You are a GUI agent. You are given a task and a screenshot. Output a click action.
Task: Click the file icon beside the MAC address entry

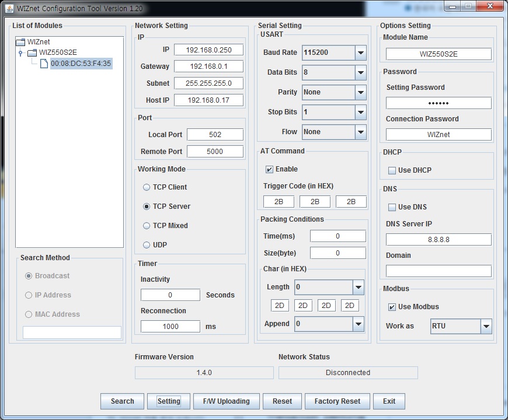(44, 64)
